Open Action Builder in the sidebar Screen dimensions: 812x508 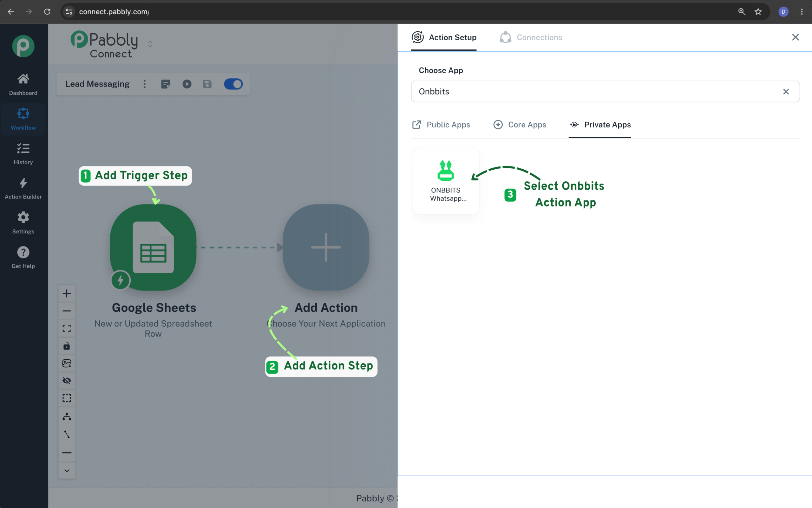(23, 188)
